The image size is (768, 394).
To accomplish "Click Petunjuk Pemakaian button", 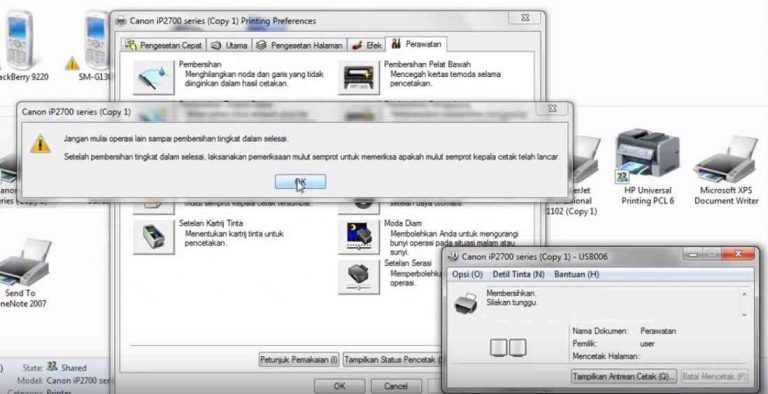I will (299, 360).
